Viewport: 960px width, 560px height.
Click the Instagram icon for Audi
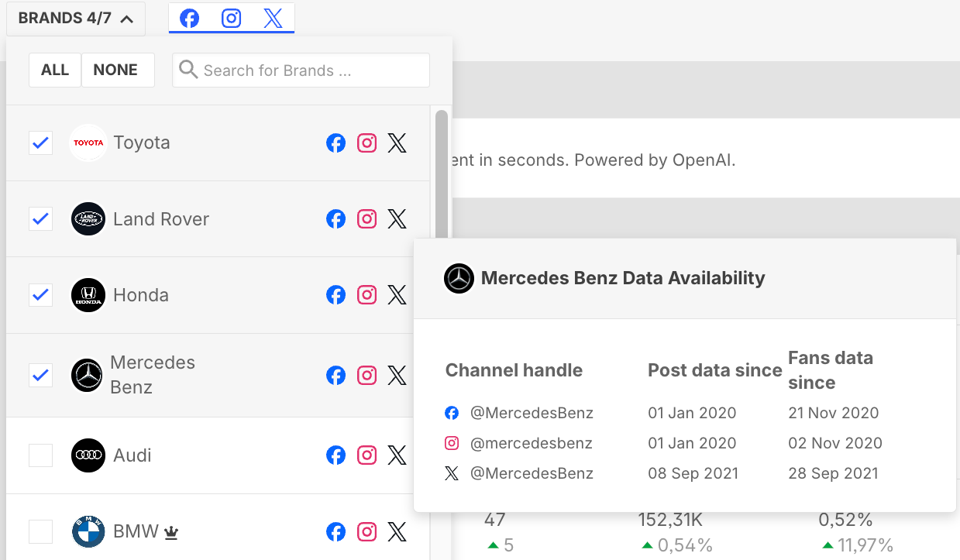click(x=366, y=455)
